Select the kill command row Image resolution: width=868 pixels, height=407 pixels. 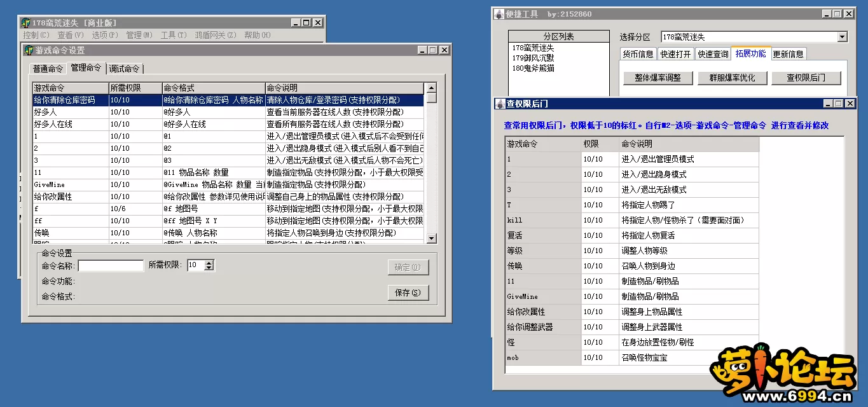pos(632,220)
